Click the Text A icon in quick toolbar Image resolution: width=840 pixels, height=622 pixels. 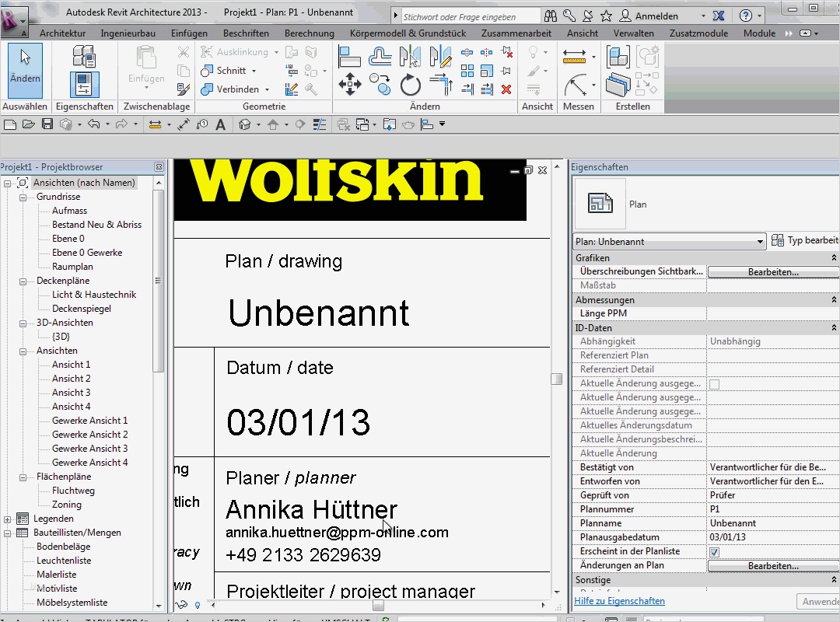220,125
